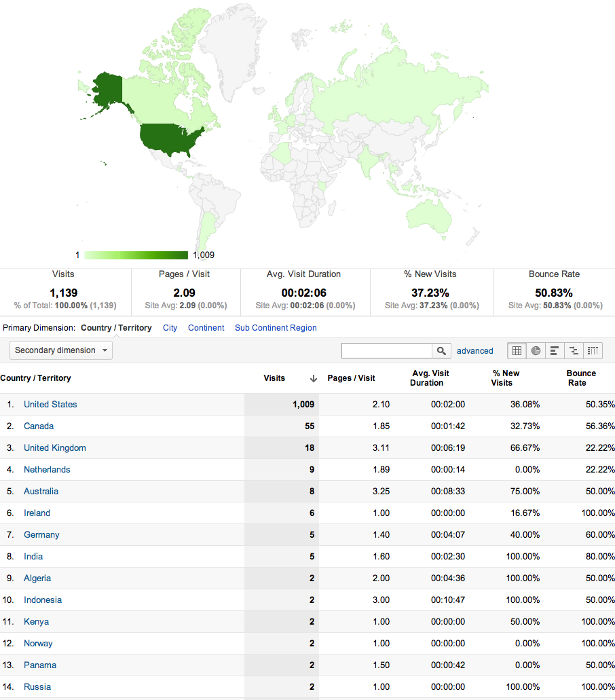615x700 pixels.
Task: Select the comparison view icon
Action: (574, 351)
